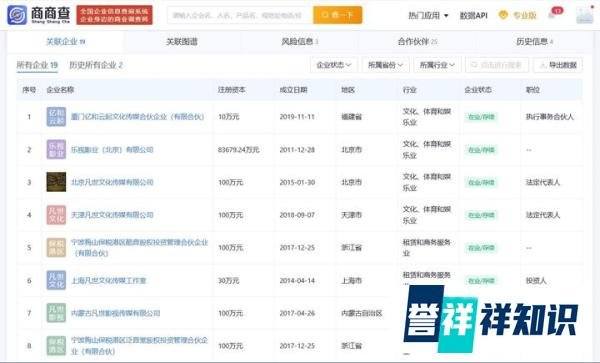Open the 数据API link
Screen dimensions: 600x363
tap(473, 16)
